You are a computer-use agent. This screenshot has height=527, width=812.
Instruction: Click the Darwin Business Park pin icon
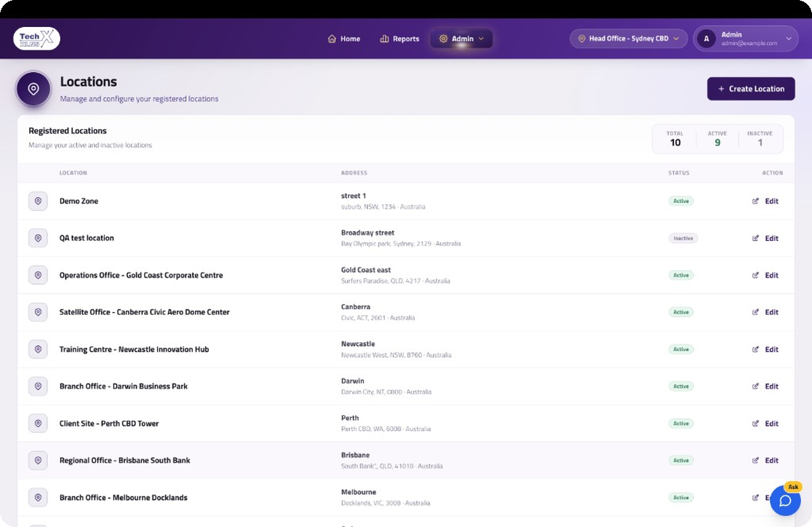click(38, 386)
